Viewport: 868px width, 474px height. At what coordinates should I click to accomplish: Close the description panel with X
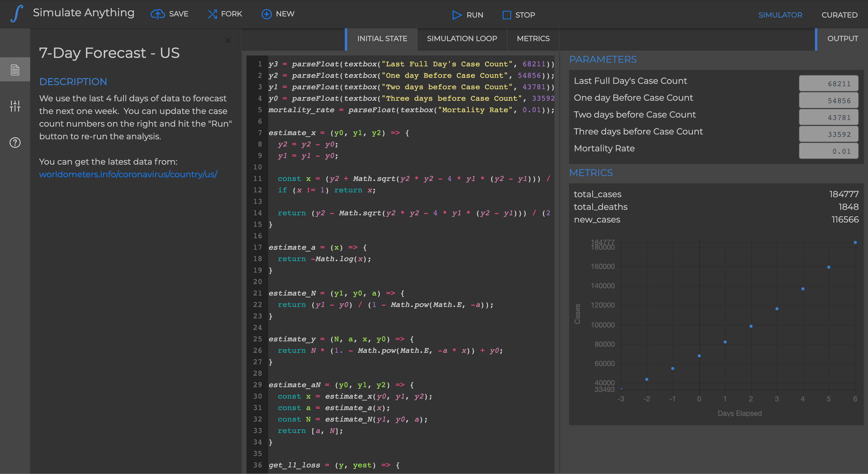228,40
